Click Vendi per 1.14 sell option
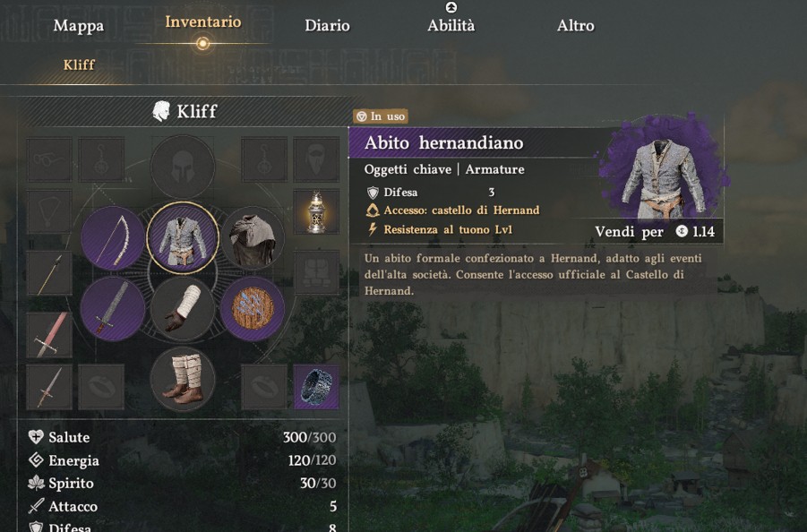The height and width of the screenshot is (532, 807). point(655,232)
